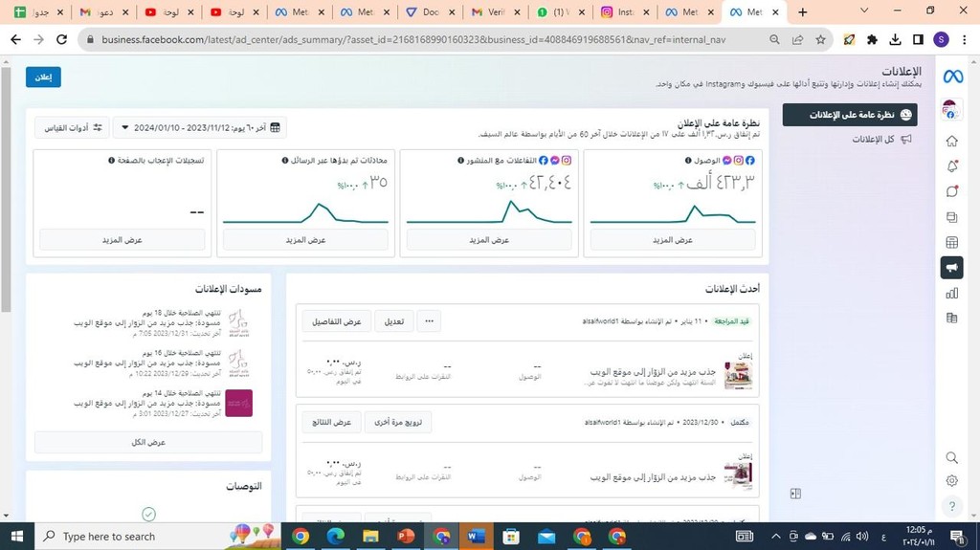Open the three-dots menu on pending ad

(430, 321)
